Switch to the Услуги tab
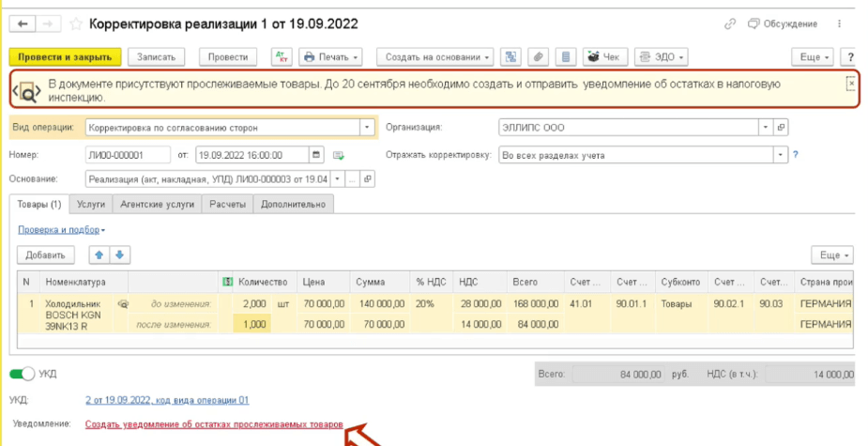This screenshot has height=446, width=868. click(91, 203)
